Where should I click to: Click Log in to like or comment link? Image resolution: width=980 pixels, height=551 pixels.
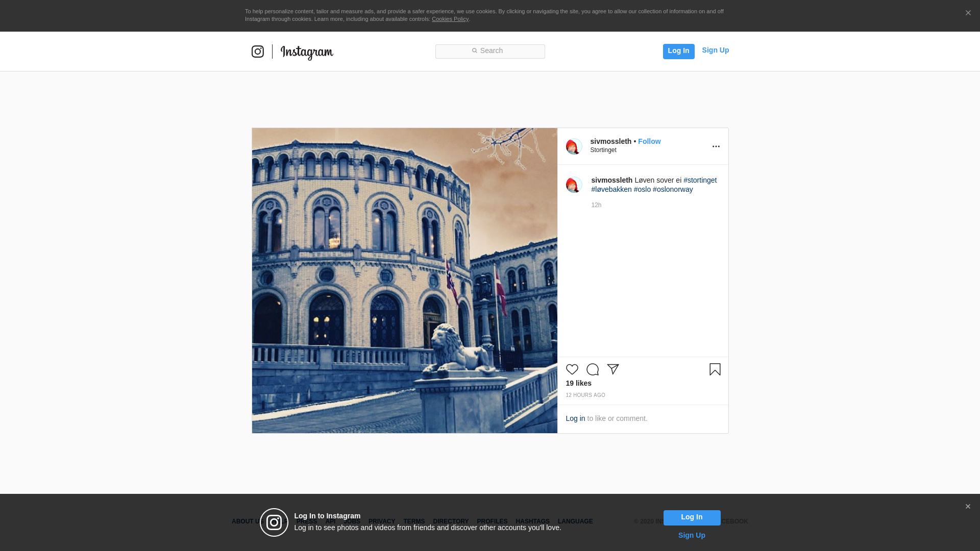pos(575,418)
